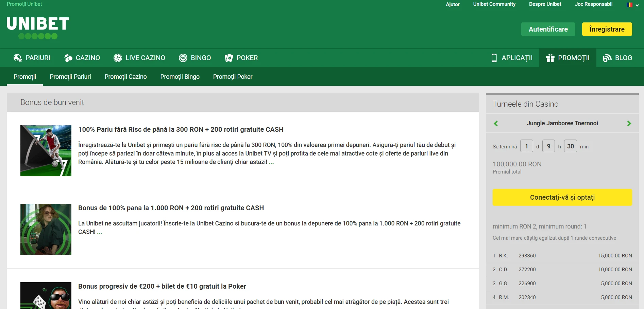The height and width of the screenshot is (309, 644).
Task: Open the language flag dropdown
Action: (632, 5)
